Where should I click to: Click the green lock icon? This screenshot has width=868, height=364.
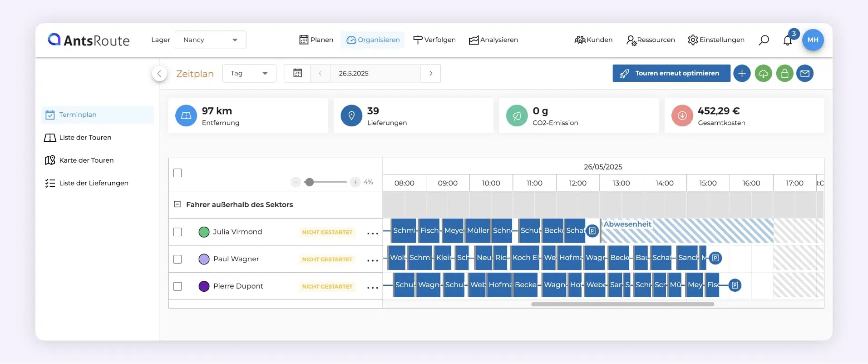[x=784, y=73]
